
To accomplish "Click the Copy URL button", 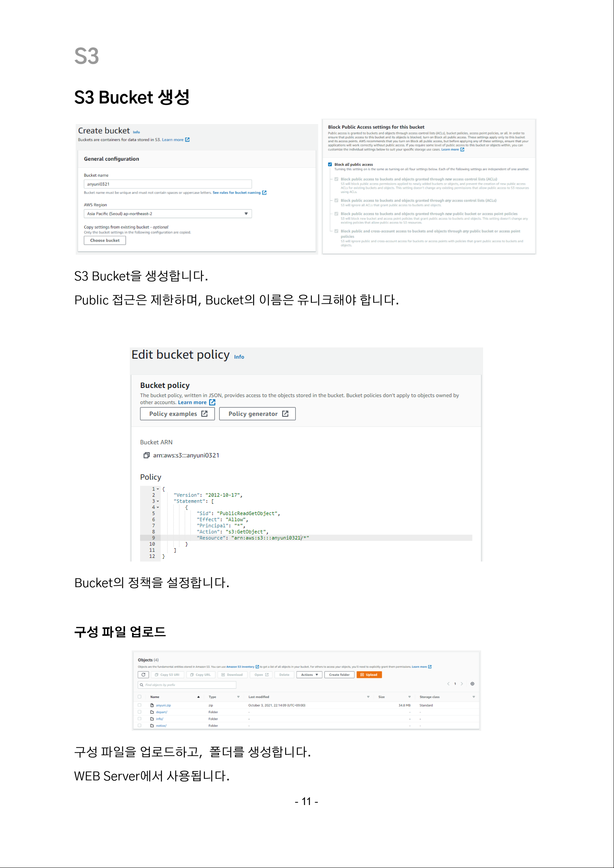I will [x=201, y=675].
